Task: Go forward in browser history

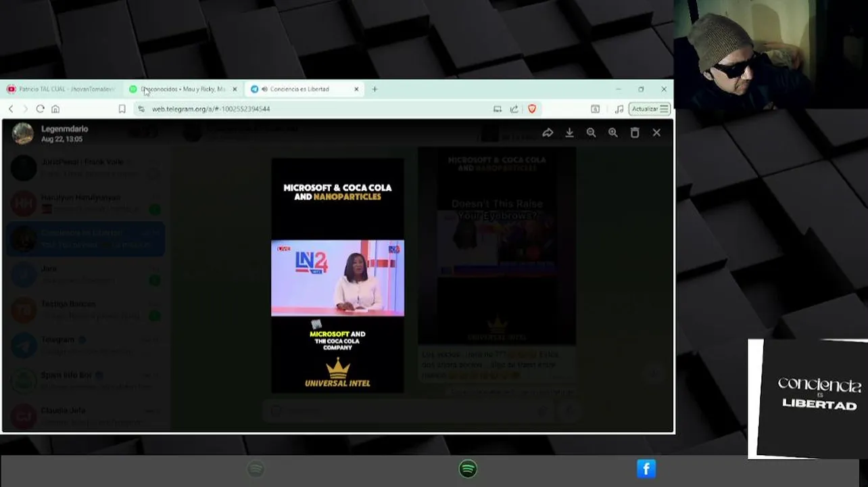Action: point(25,109)
